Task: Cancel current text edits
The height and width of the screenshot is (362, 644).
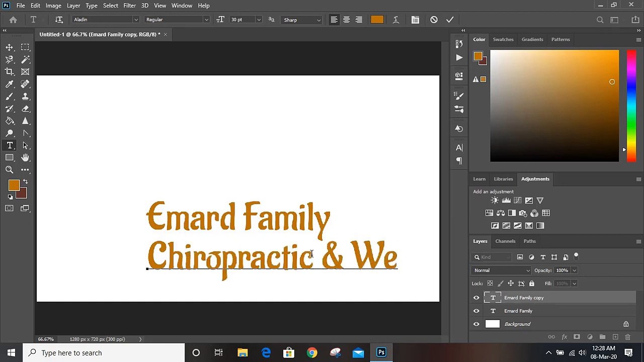Action: (434, 20)
